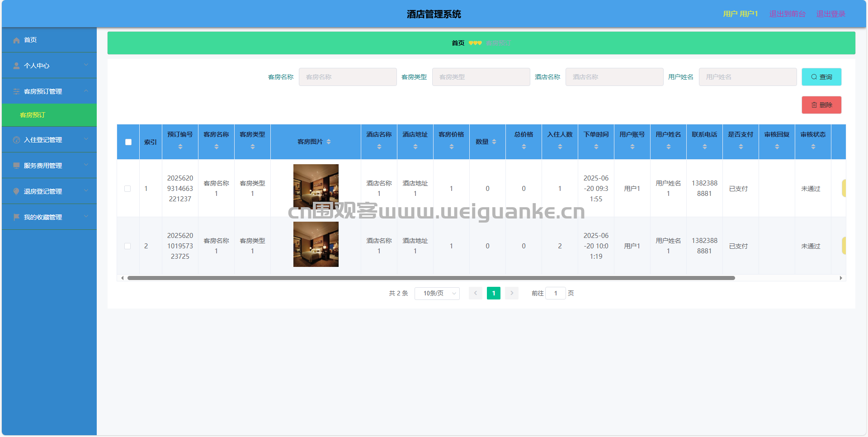The width and height of the screenshot is (868, 437).
Task: Open the room image thumbnail in row 2
Action: click(x=316, y=244)
